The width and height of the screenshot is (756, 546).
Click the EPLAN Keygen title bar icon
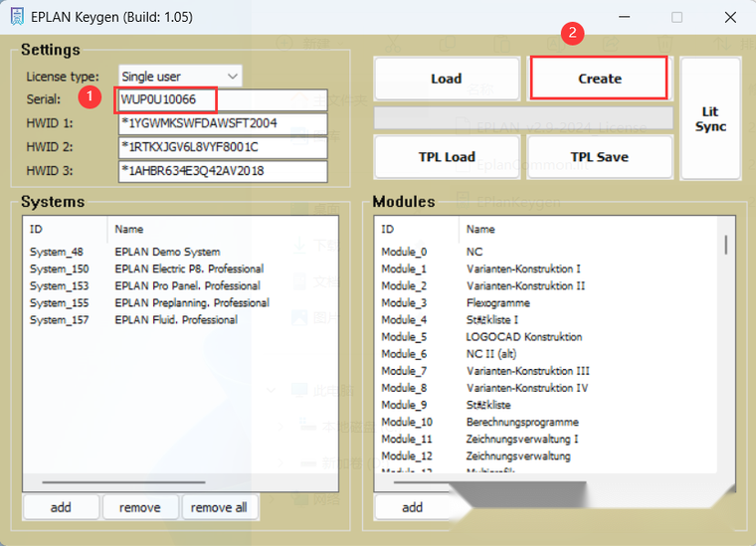[17, 17]
